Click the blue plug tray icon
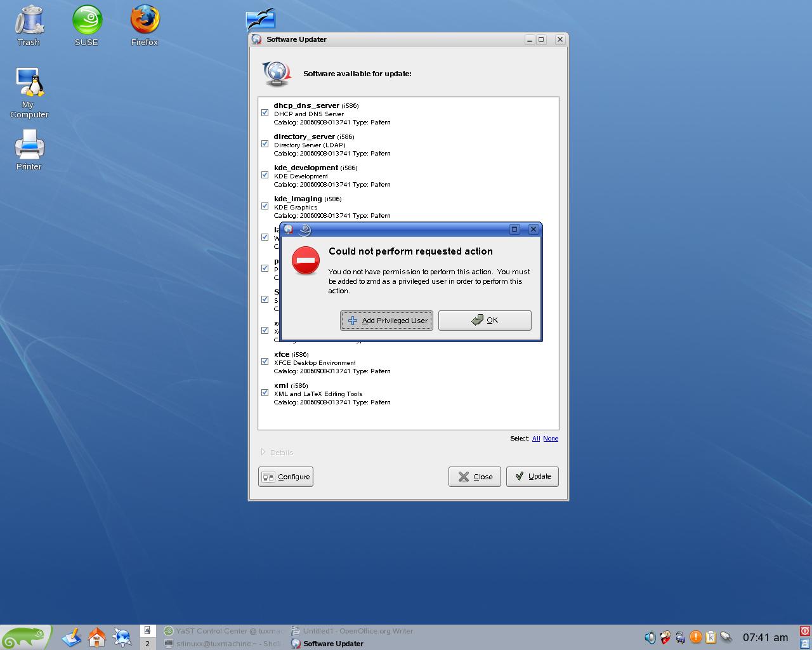This screenshot has height=650, width=812. pos(680,637)
